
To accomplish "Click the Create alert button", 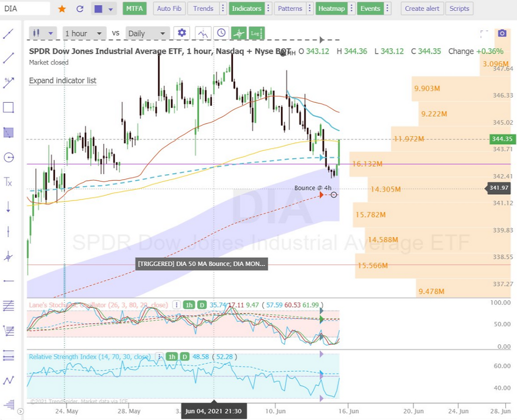I will 422,9.
